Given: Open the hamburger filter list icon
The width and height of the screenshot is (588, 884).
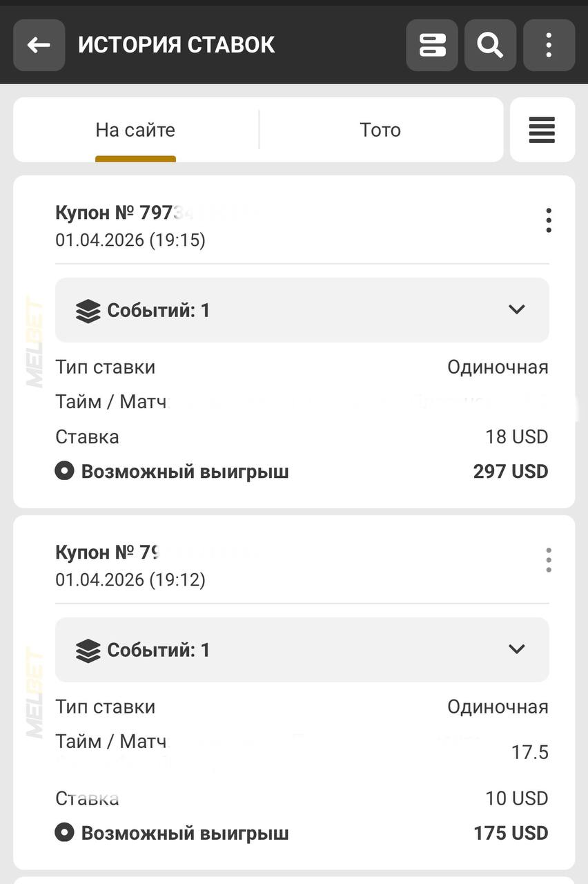Looking at the screenshot, I should 542,130.
